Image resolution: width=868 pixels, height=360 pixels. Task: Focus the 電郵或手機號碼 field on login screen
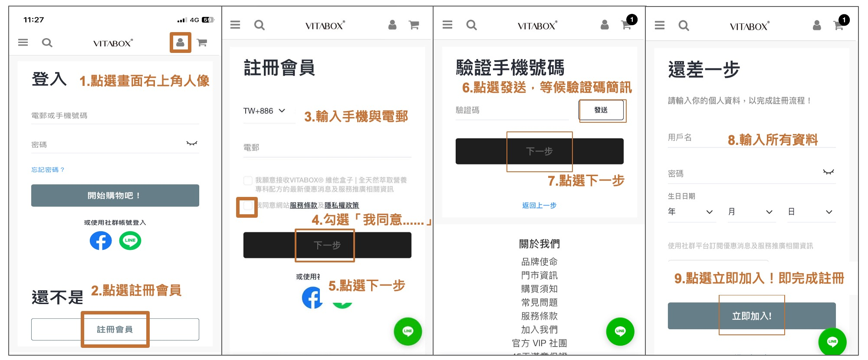tap(115, 116)
